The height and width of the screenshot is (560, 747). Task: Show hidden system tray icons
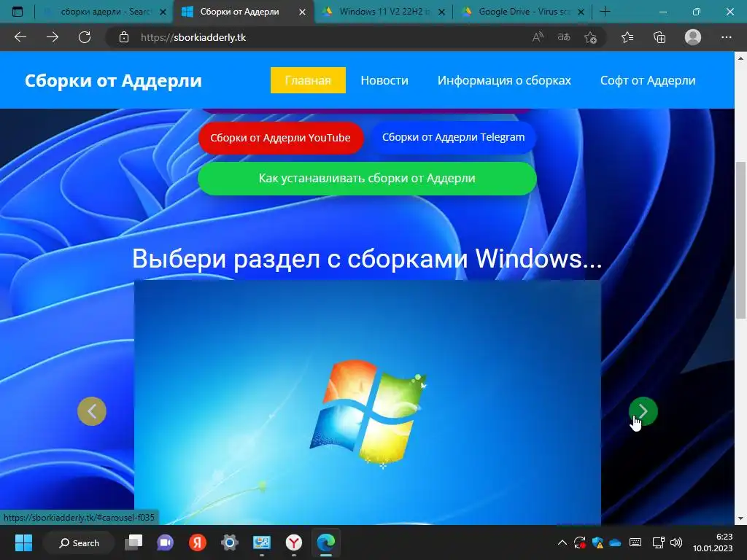click(x=562, y=542)
